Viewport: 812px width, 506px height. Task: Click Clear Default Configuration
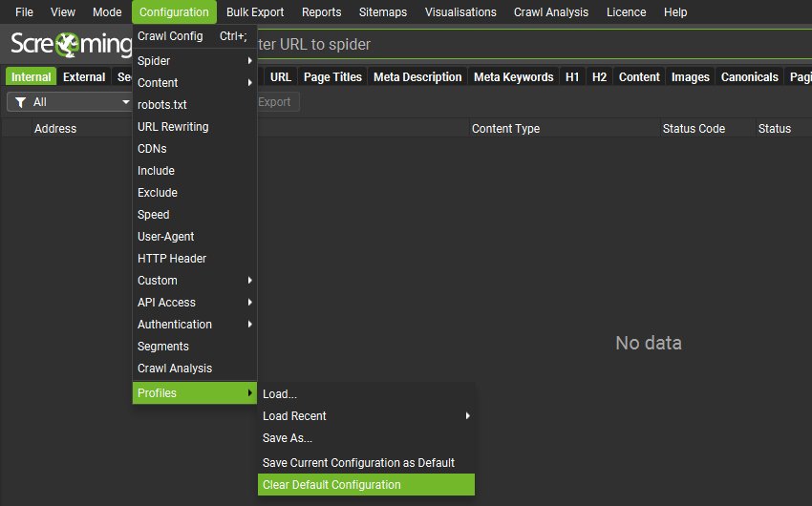pos(366,485)
